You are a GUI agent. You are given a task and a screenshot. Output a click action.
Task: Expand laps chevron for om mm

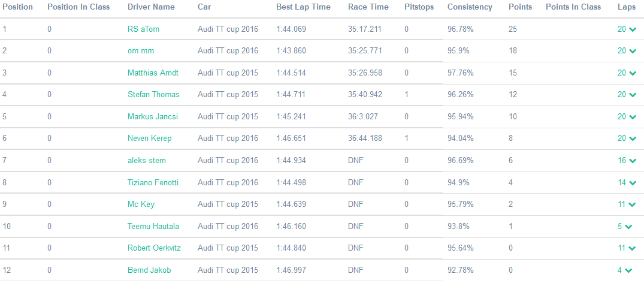coord(633,51)
